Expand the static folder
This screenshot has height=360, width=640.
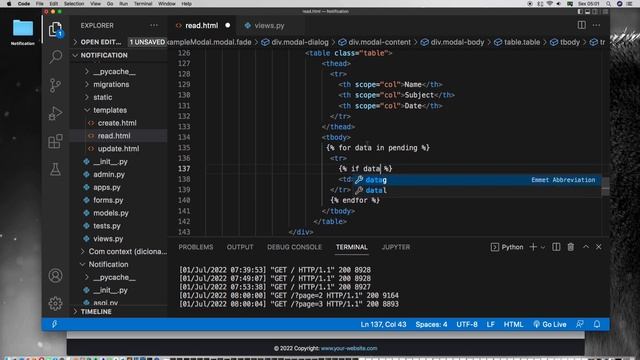pos(102,97)
